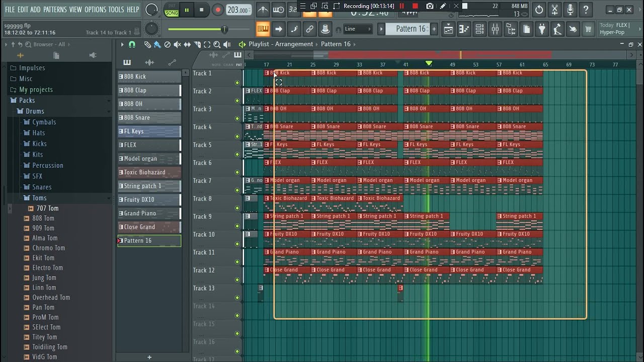This screenshot has height=362, width=644.
Task: Stop playback with the stop button
Action: click(x=202, y=10)
